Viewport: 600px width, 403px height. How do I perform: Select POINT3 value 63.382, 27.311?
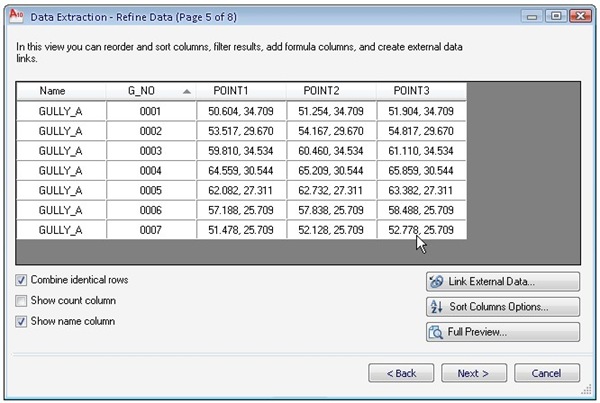(421, 191)
